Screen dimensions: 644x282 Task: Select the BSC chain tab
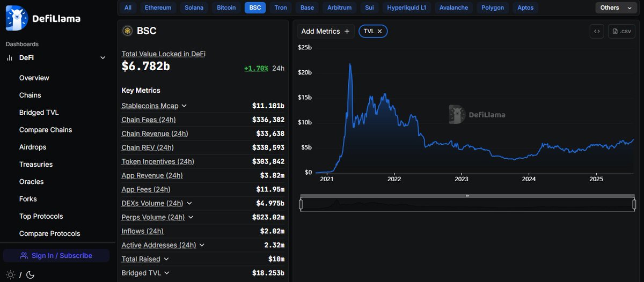(255, 8)
